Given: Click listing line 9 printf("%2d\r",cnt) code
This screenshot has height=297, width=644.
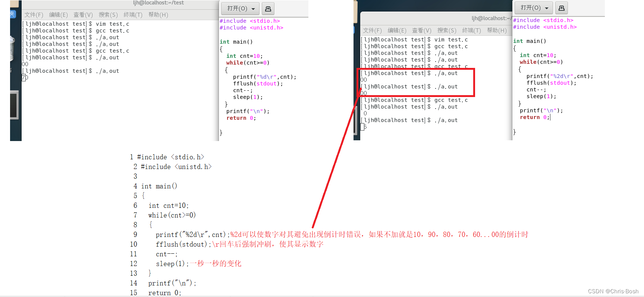Looking at the screenshot, I should [x=191, y=235].
